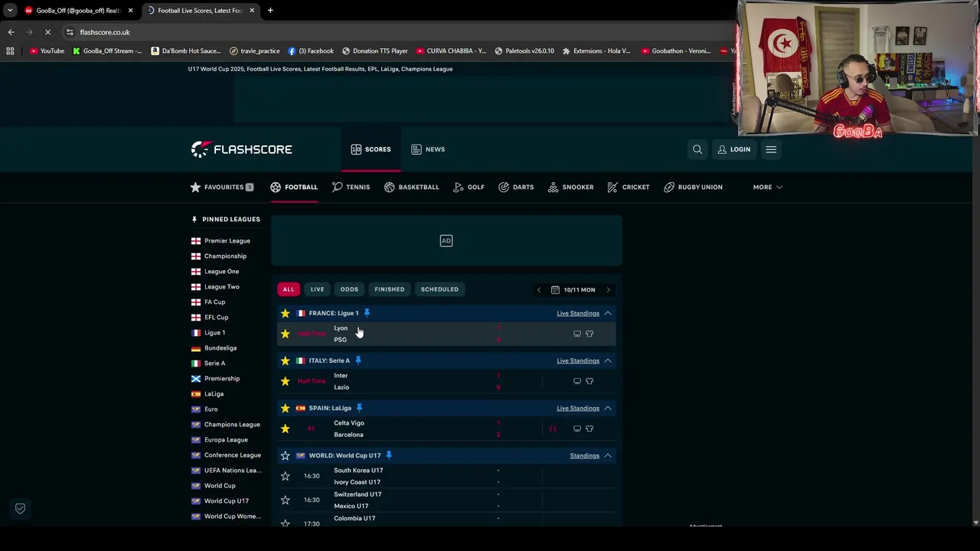Open FAVOURITES in the sports menu
The height and width of the screenshot is (551, 980).
[223, 187]
